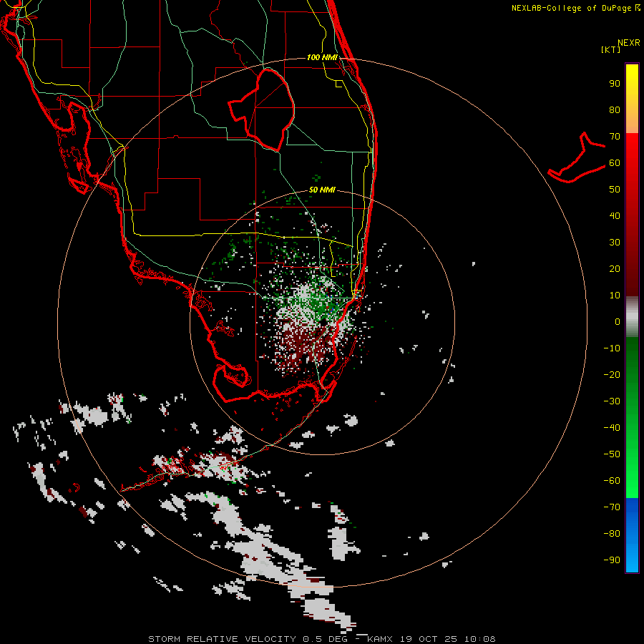Click the 80 value on velocity scale
The height and width of the screenshot is (644, 644).
tap(615, 110)
